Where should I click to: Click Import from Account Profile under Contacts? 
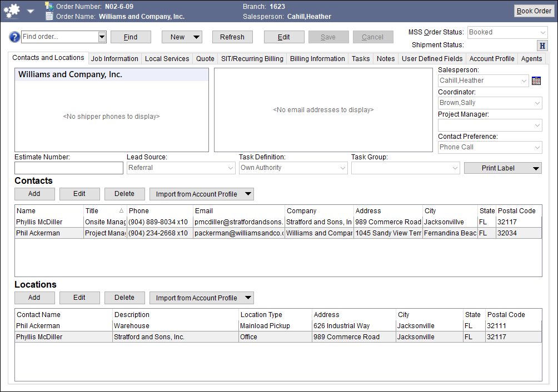[x=196, y=194]
